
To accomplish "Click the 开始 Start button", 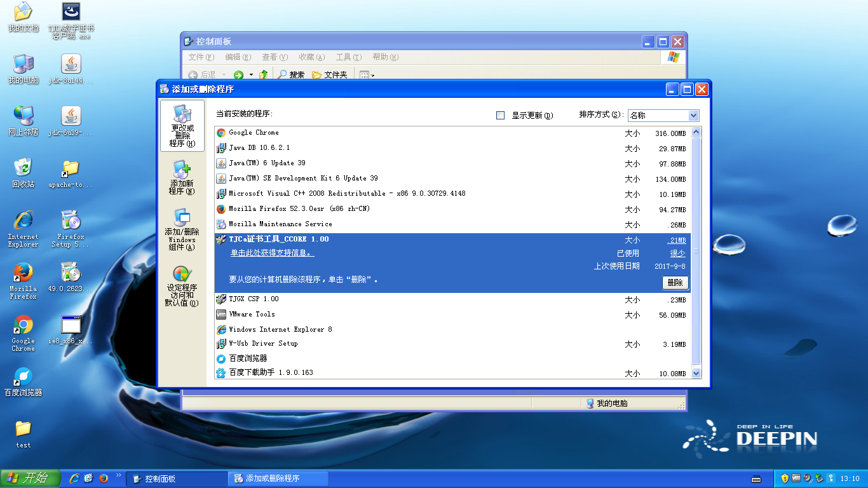I will [x=31, y=478].
